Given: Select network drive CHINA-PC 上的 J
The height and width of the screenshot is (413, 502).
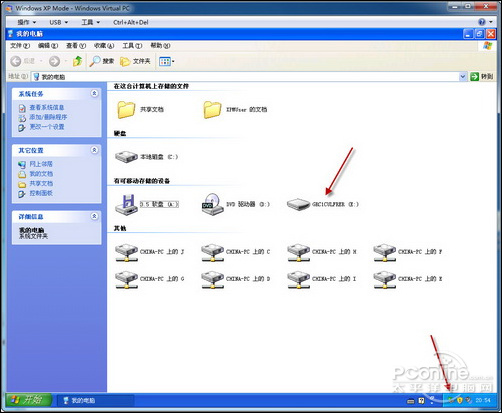Looking at the screenshot, I should pyautogui.click(x=126, y=252).
